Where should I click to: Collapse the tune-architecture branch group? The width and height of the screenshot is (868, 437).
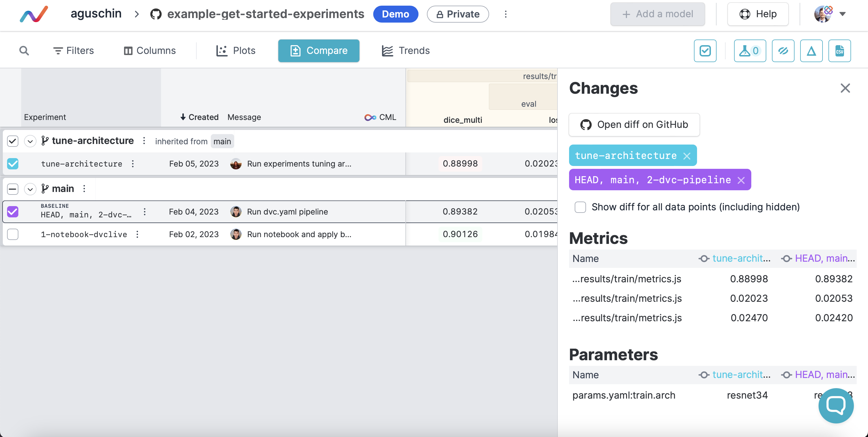[x=30, y=141]
